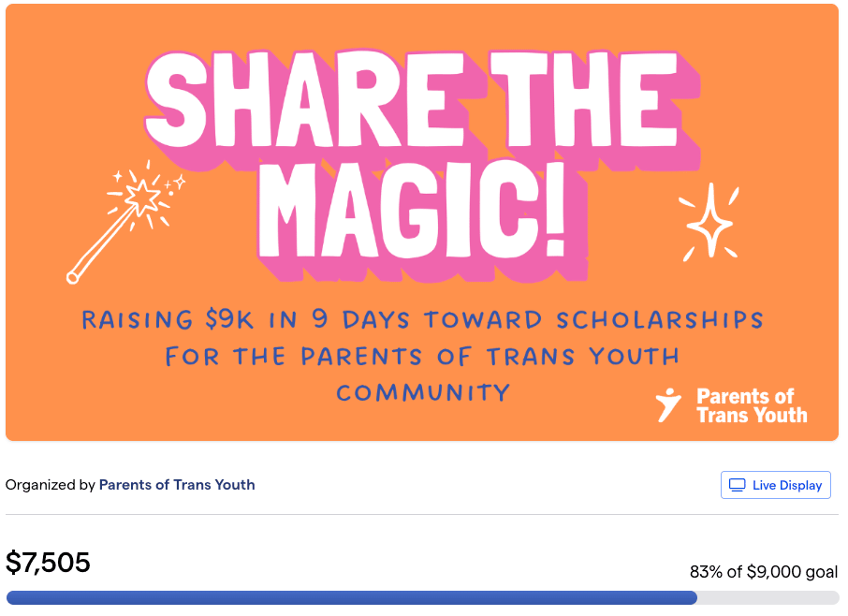848x616 pixels.
Task: Click the gray unfilled end of progress bar
Action: pyautogui.click(x=768, y=597)
